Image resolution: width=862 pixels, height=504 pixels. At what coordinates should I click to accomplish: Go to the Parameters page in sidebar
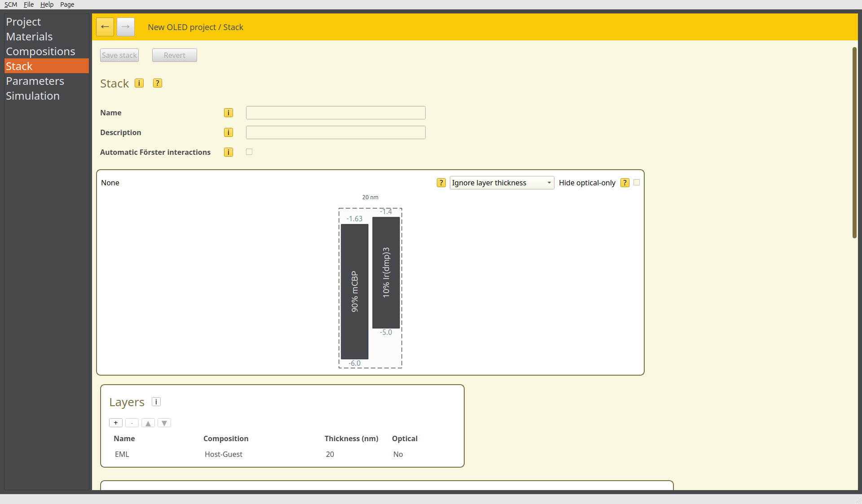click(35, 81)
